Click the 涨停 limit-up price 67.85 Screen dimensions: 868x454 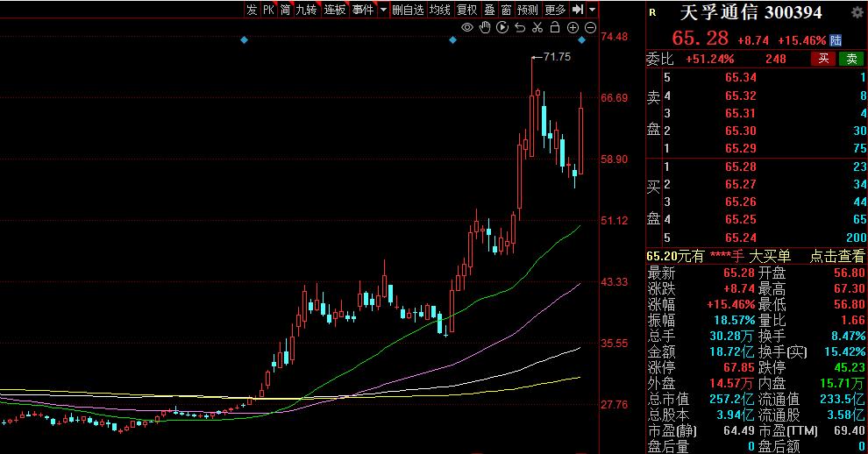point(739,367)
